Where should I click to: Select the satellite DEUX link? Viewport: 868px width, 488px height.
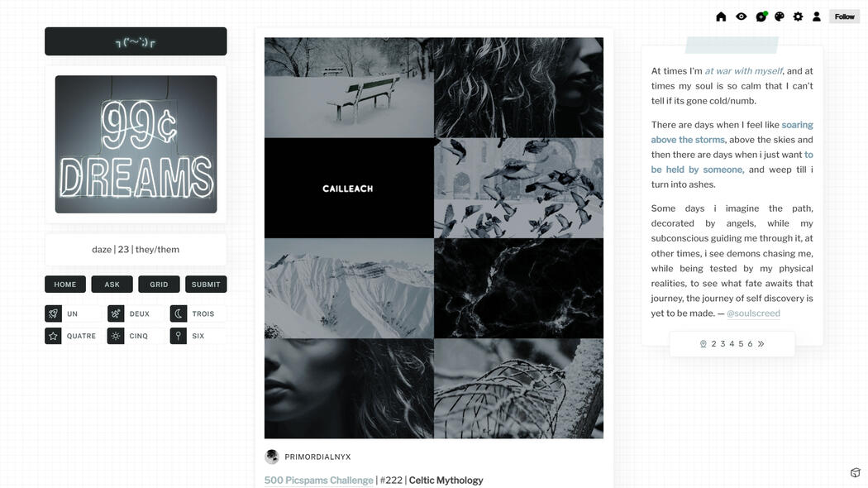(x=136, y=313)
